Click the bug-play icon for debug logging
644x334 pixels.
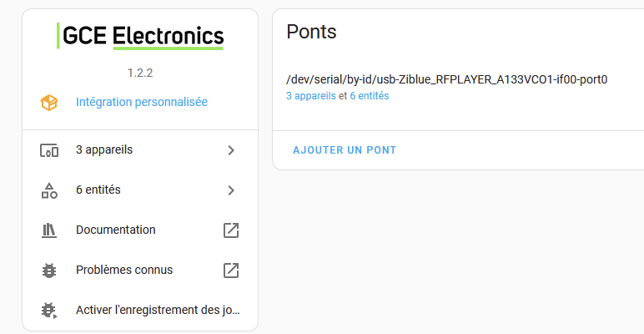point(49,310)
